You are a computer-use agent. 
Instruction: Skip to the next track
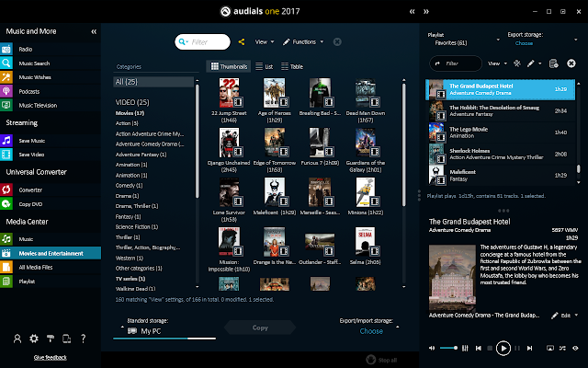pos(529,348)
